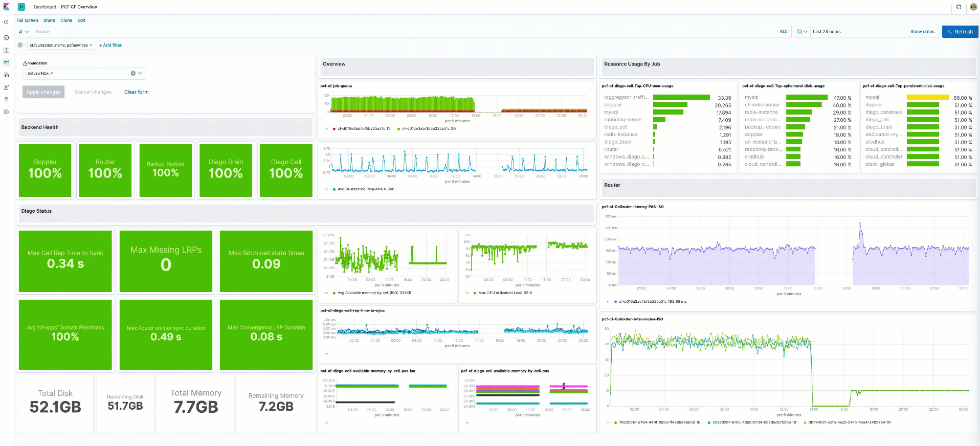Click the Kibana logo

click(6, 7)
